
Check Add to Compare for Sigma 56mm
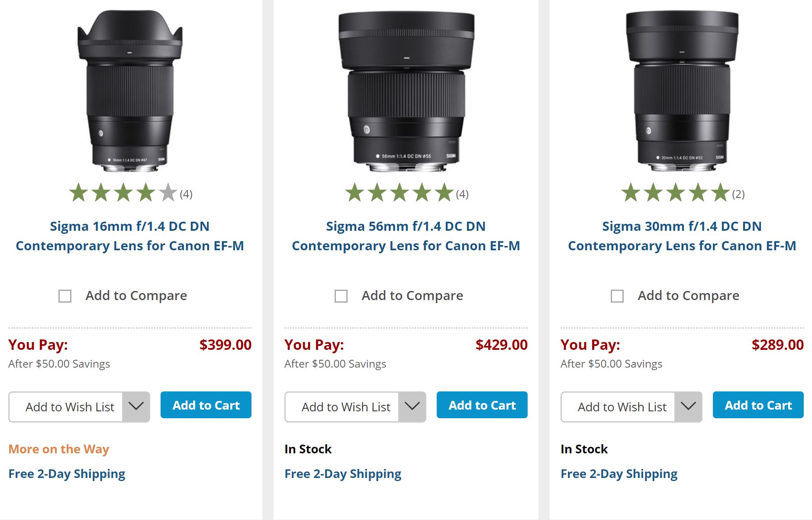tap(341, 296)
